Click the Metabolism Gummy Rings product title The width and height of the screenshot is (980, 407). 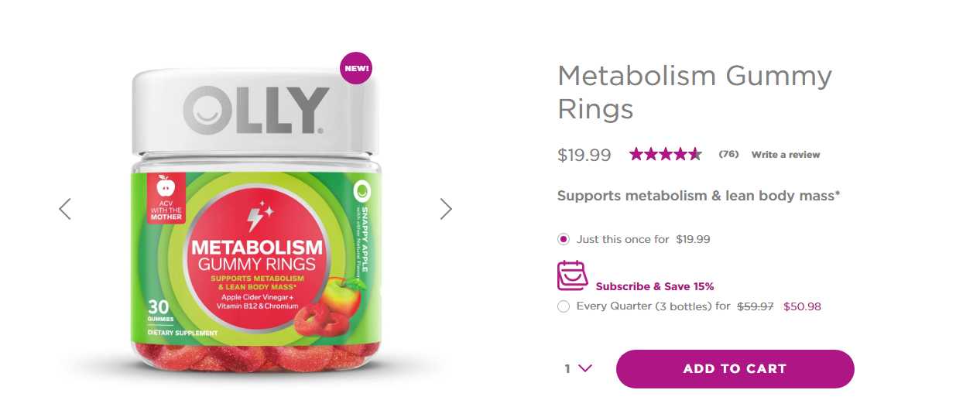coord(694,92)
